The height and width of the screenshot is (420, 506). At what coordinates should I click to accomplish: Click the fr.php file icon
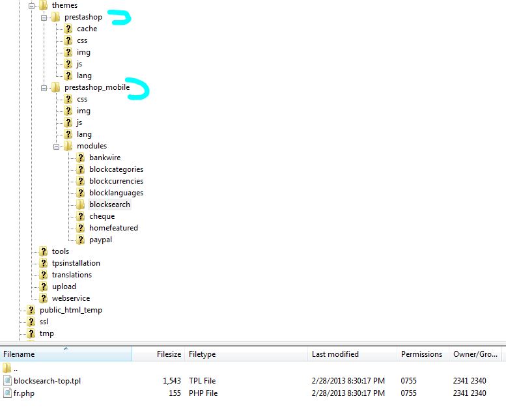(7, 393)
